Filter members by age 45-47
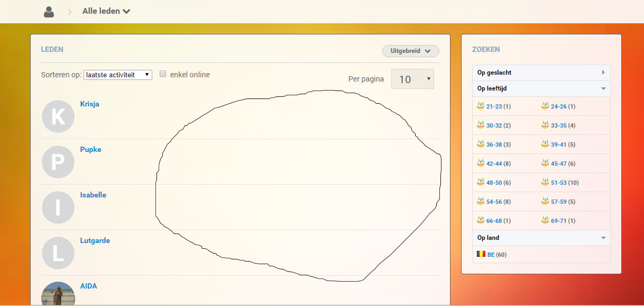This screenshot has width=644, height=306. point(558,164)
